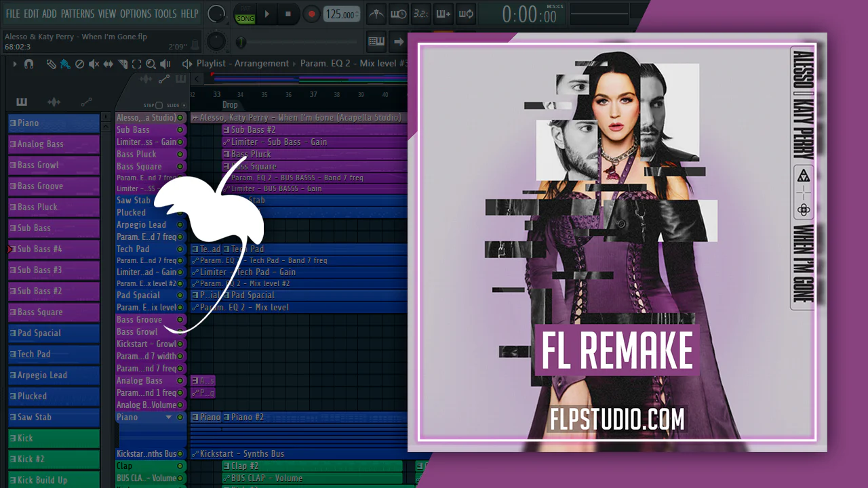Open the ADD menu
Viewport: 868px width, 488px height.
(50, 14)
